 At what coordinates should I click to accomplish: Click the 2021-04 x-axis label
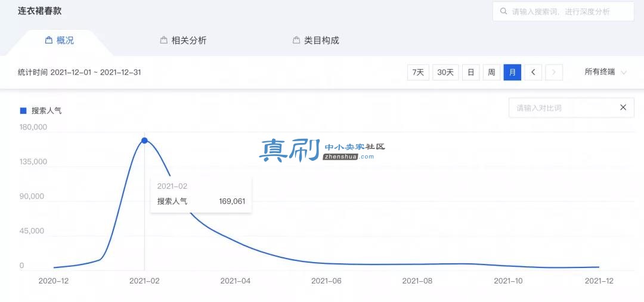(x=236, y=281)
